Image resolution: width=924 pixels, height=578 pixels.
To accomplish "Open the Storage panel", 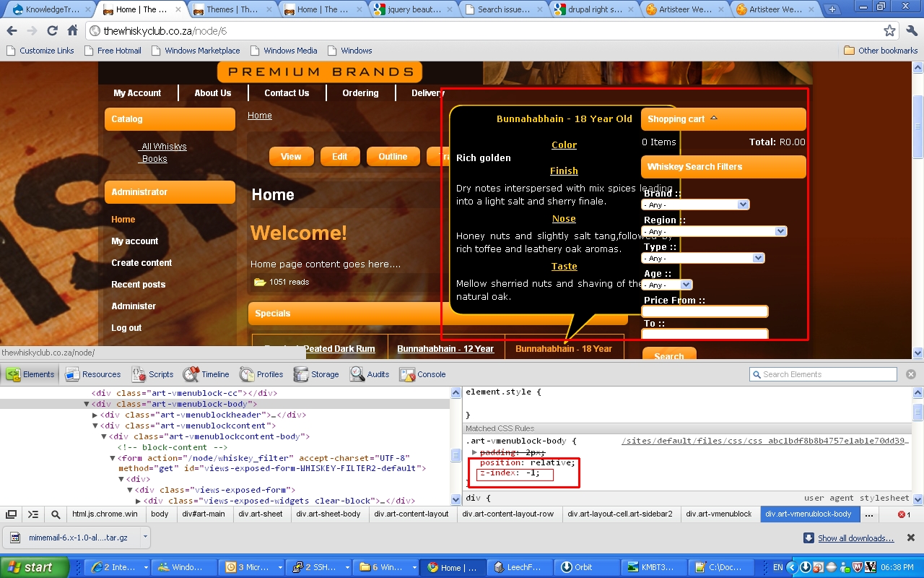I will 315,374.
